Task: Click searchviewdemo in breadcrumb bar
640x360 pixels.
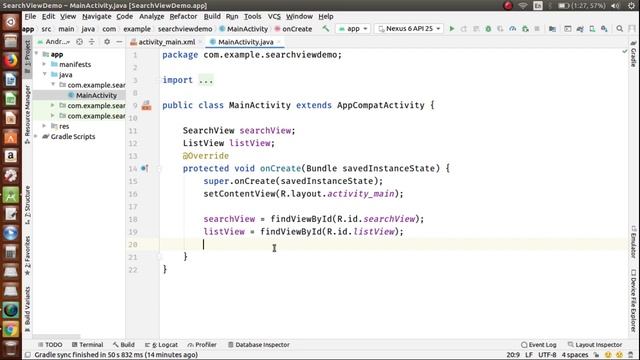Action: [185, 29]
